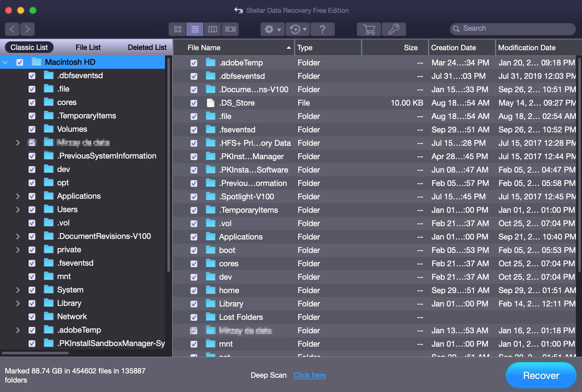
Task: Sort by Size column header
Action: click(395, 47)
